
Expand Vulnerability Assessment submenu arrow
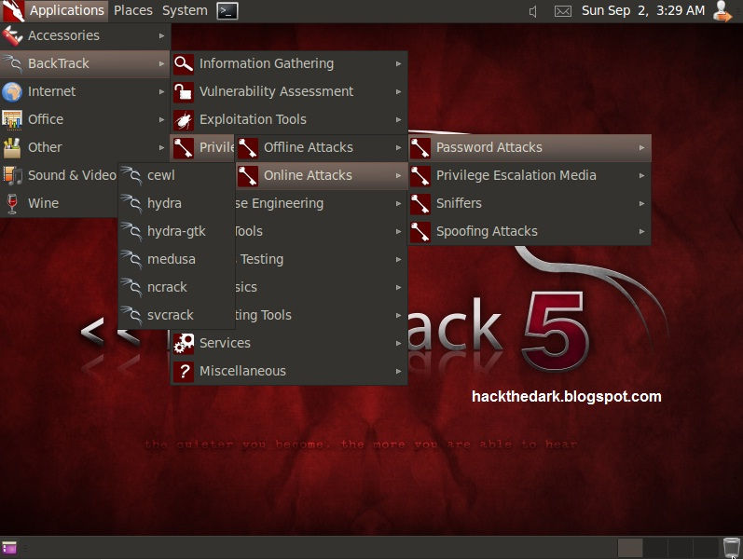(398, 91)
